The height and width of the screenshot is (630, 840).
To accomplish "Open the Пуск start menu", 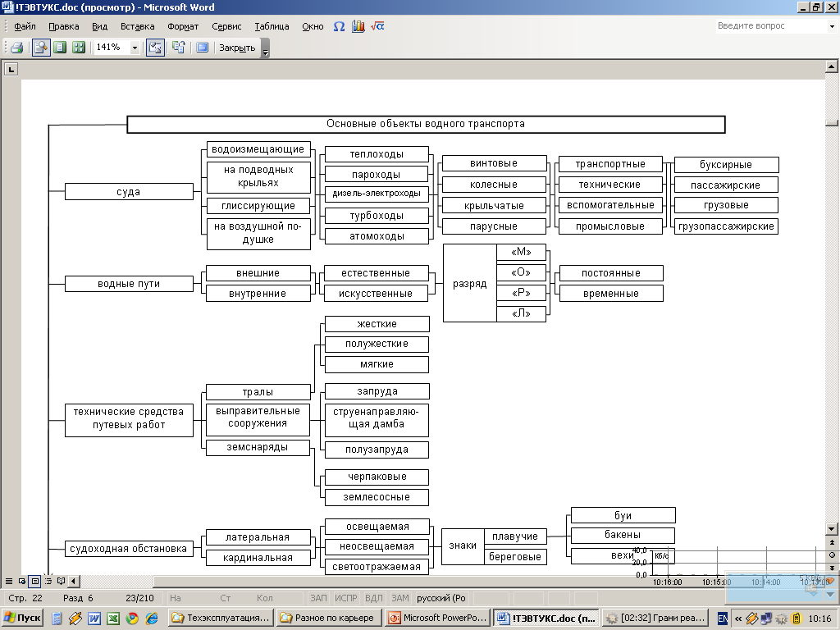I will pos(22,619).
